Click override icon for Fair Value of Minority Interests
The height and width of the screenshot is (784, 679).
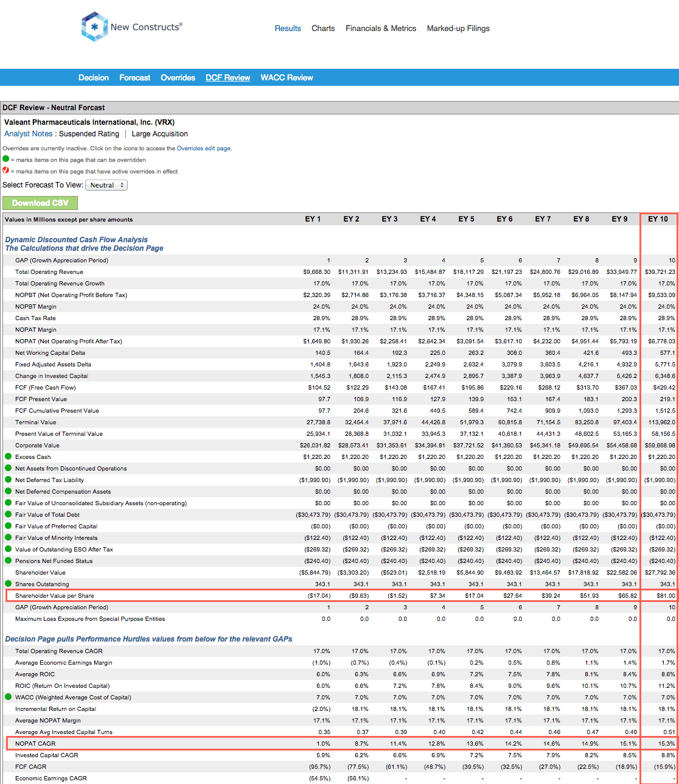8,537
